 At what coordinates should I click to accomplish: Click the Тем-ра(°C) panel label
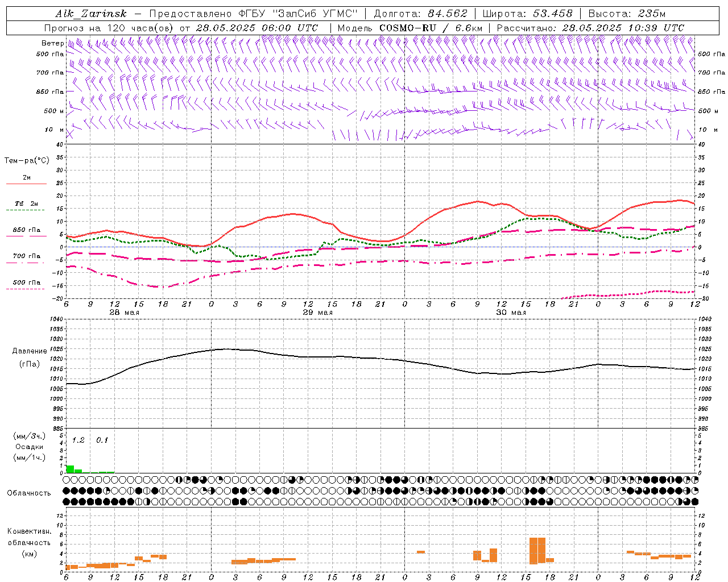(27, 161)
